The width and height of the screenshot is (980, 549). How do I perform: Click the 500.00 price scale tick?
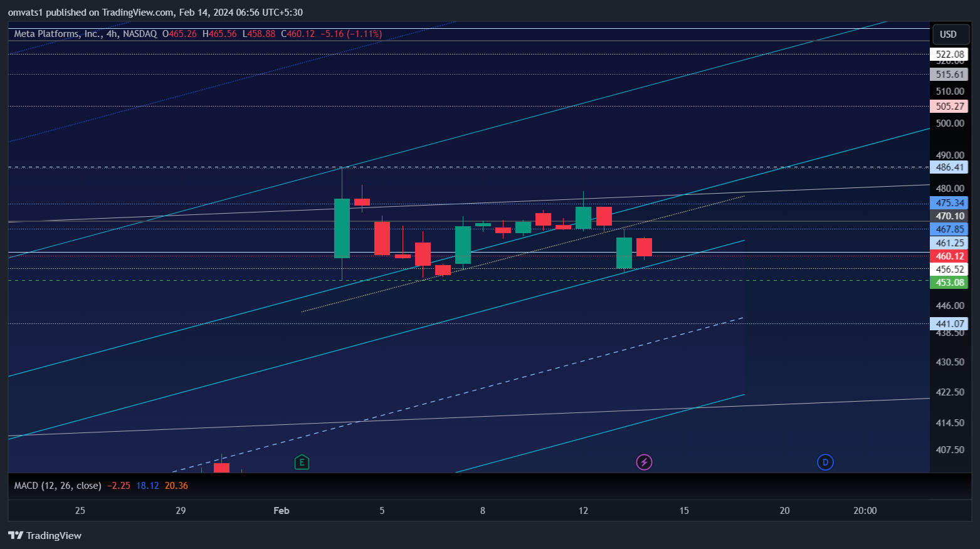(950, 123)
